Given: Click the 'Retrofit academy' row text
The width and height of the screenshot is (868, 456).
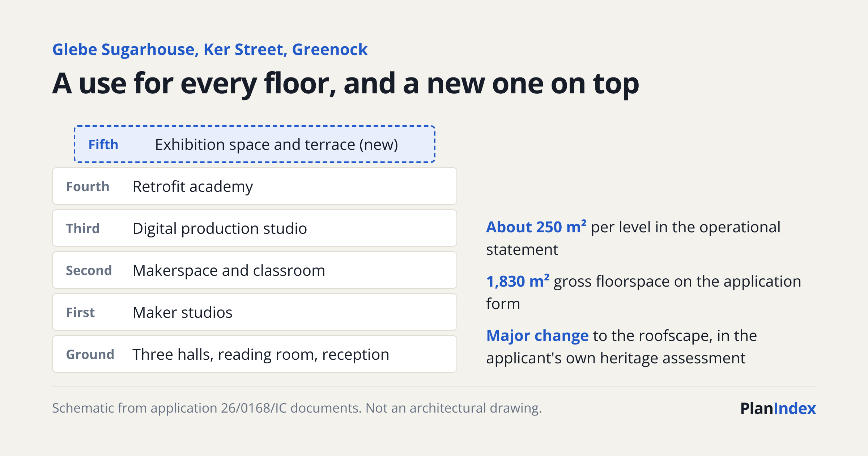Looking at the screenshot, I should coord(193,187).
